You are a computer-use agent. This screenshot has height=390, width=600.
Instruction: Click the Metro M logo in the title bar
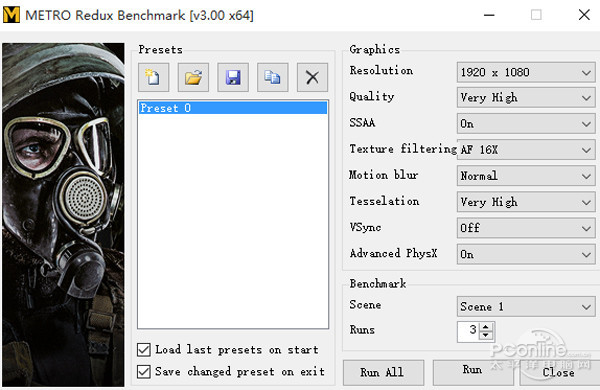click(x=11, y=15)
